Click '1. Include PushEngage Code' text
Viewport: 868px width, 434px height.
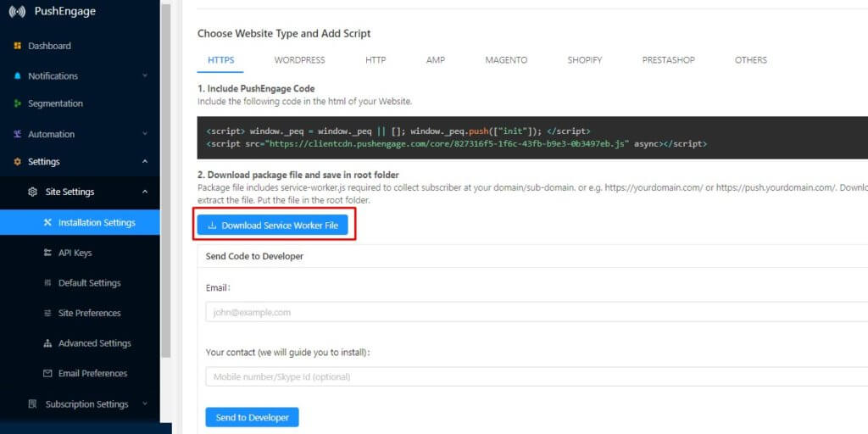click(x=256, y=88)
